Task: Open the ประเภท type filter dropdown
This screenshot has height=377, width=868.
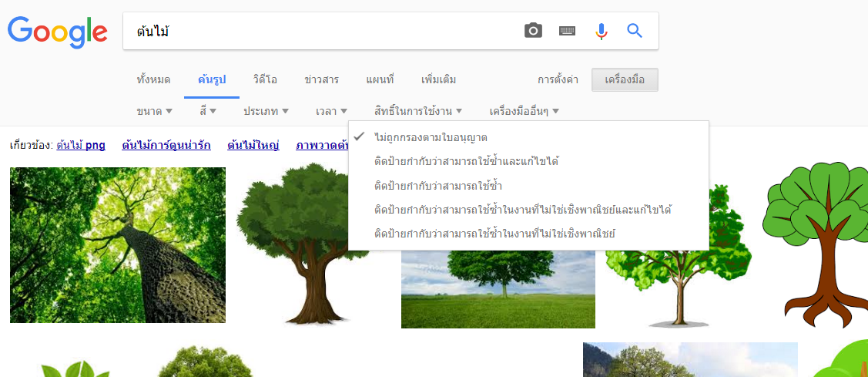Action: [x=266, y=111]
